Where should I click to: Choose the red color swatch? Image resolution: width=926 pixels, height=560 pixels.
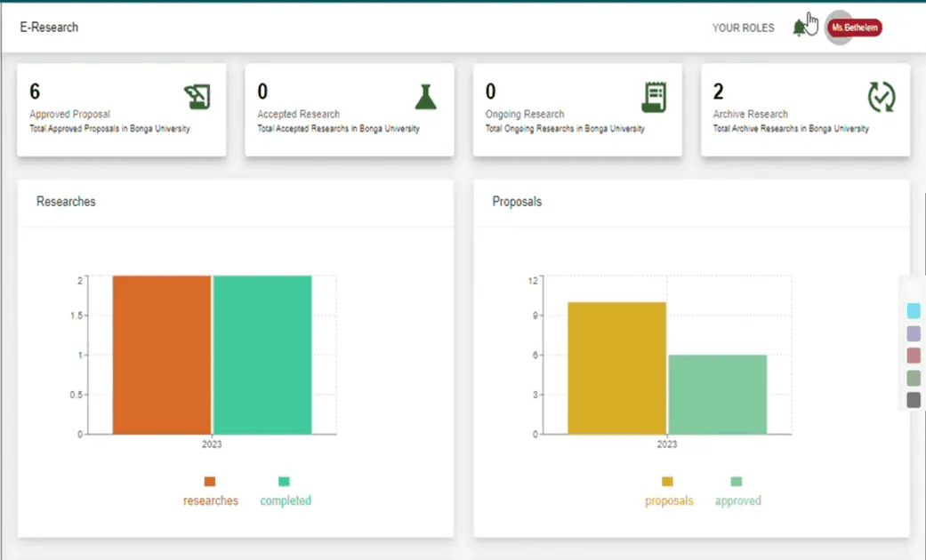[x=912, y=356]
